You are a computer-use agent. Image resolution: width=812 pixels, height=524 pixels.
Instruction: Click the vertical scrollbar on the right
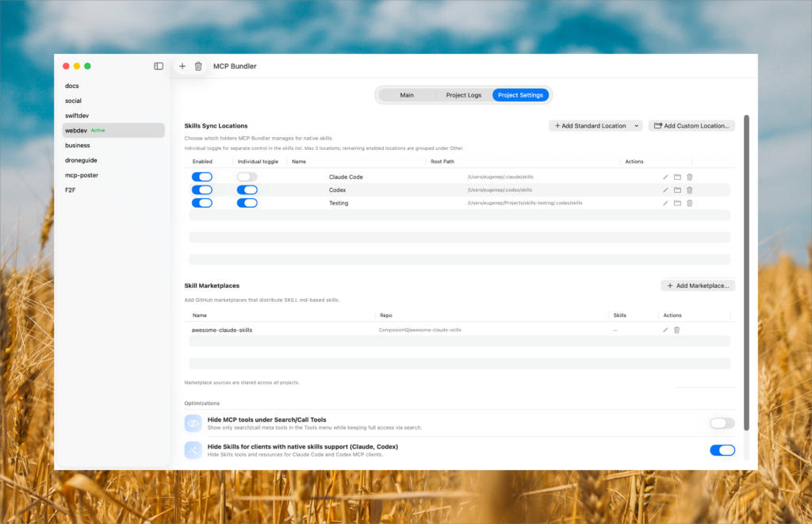click(746, 270)
